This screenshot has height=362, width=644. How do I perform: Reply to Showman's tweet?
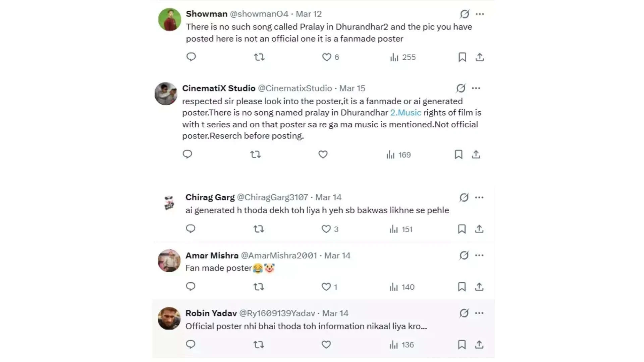(x=191, y=57)
